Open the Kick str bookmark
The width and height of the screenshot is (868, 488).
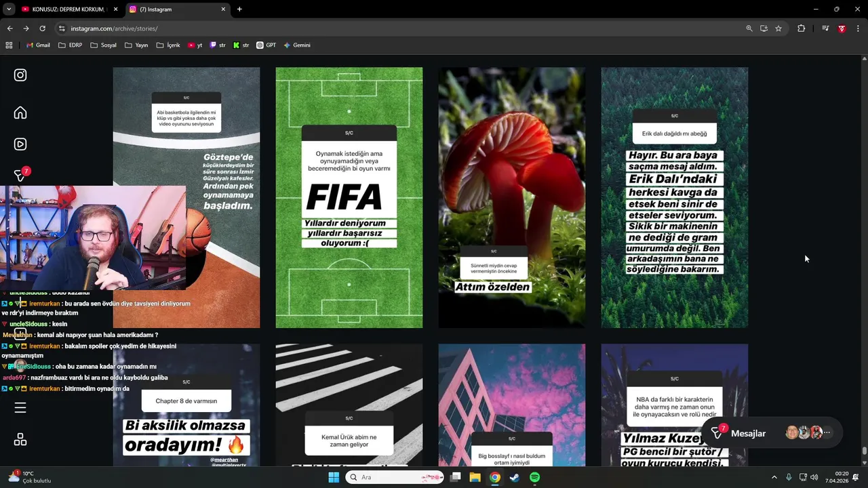pos(241,45)
